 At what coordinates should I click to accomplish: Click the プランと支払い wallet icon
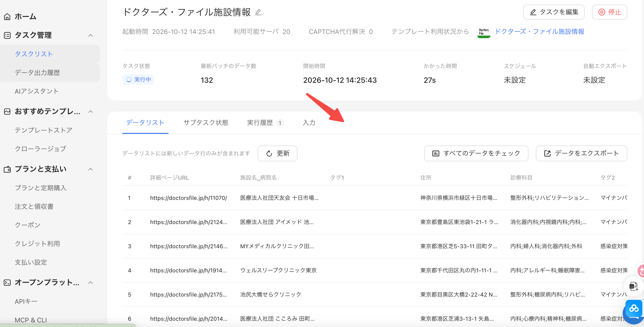7,169
